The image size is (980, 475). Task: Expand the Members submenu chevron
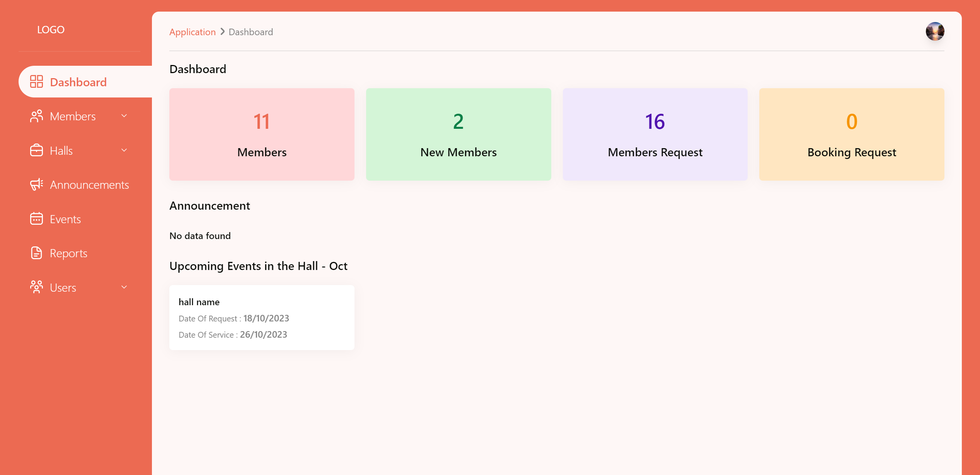(x=124, y=116)
